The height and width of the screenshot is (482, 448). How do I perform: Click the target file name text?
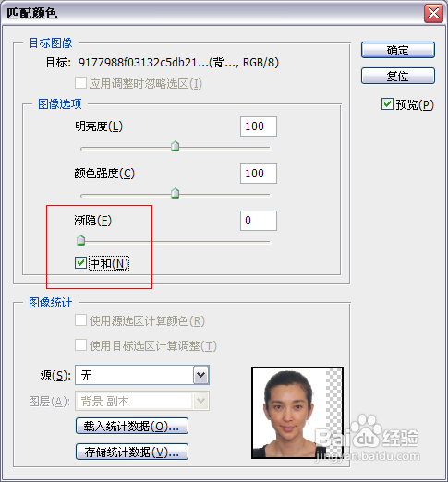point(178,63)
